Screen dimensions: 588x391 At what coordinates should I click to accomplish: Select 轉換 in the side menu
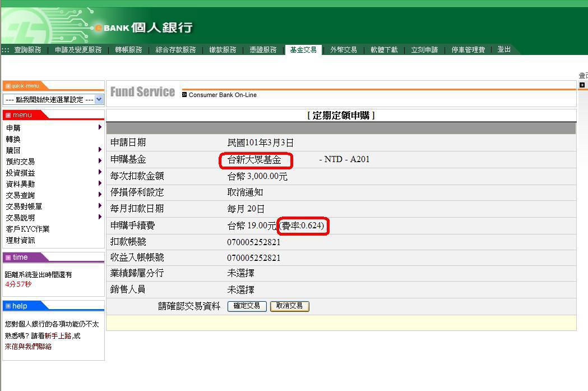(x=13, y=139)
